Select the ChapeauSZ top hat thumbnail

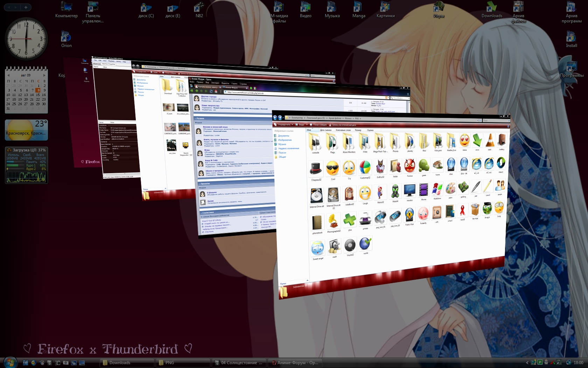(316, 171)
